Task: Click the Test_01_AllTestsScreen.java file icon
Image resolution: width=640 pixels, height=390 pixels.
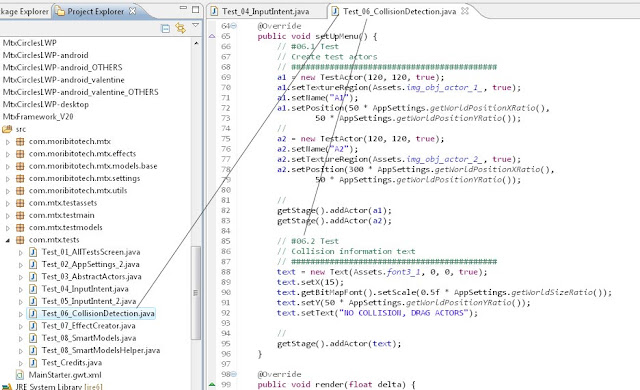Action: tap(33, 252)
